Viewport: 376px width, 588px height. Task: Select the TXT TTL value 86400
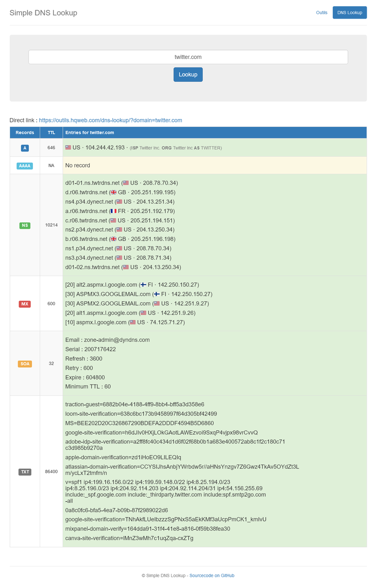(51, 472)
